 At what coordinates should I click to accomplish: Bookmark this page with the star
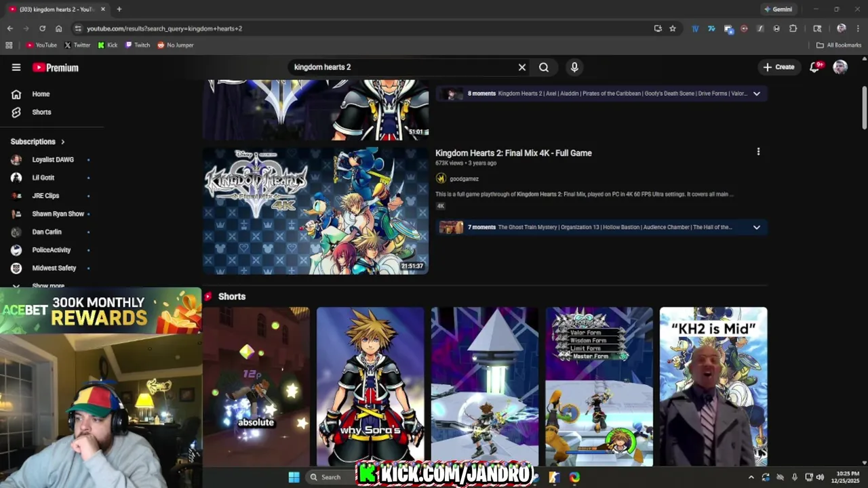pos(673,28)
